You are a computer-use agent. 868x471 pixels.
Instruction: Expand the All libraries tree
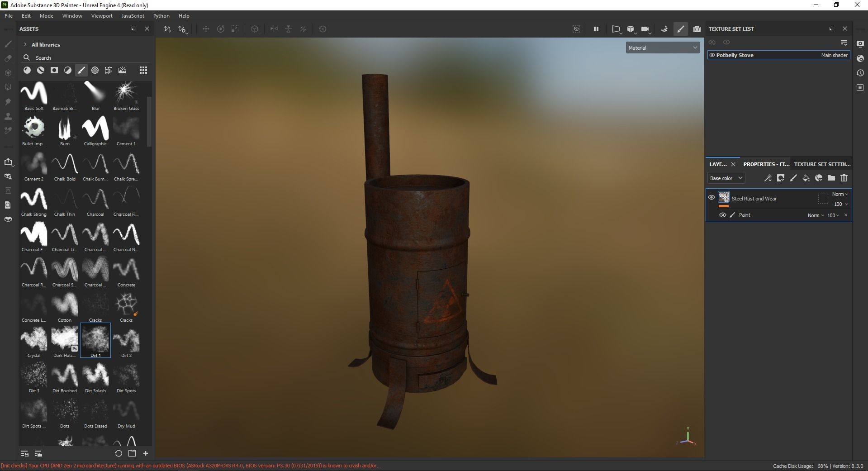pos(25,44)
